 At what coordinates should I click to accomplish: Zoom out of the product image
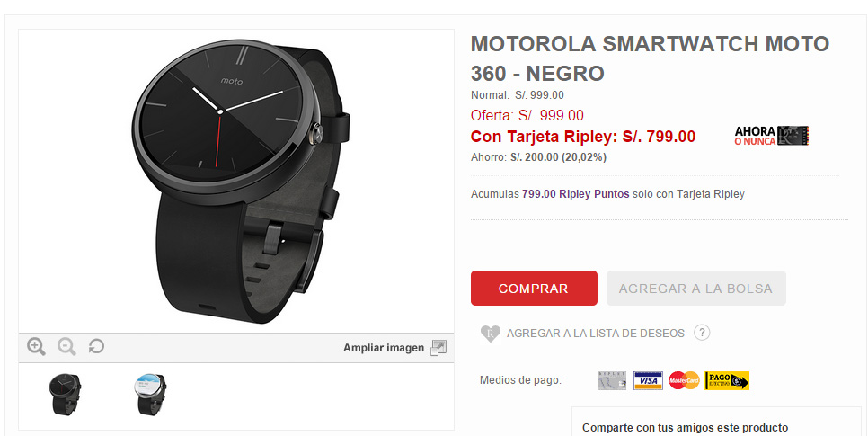[67, 347]
